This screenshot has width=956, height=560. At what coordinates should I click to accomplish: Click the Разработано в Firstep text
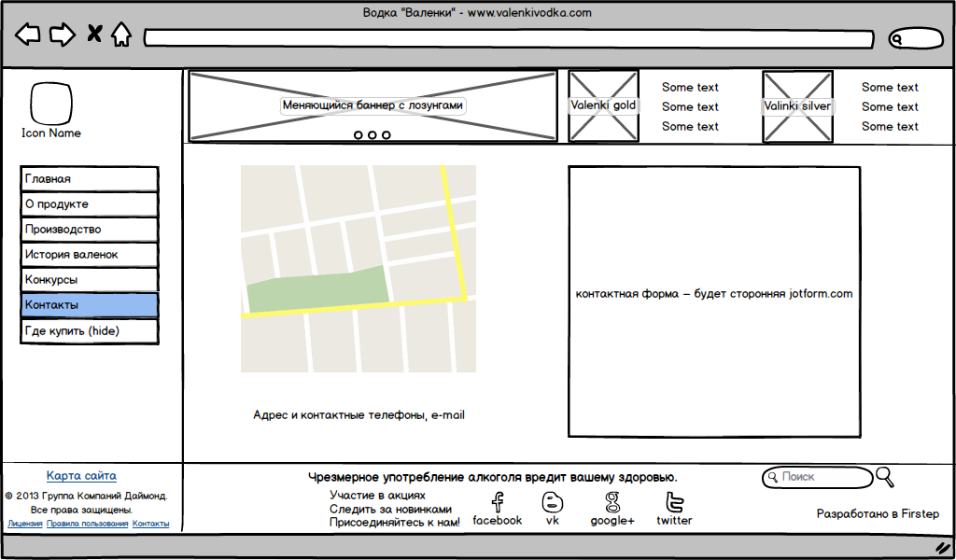click(x=878, y=513)
